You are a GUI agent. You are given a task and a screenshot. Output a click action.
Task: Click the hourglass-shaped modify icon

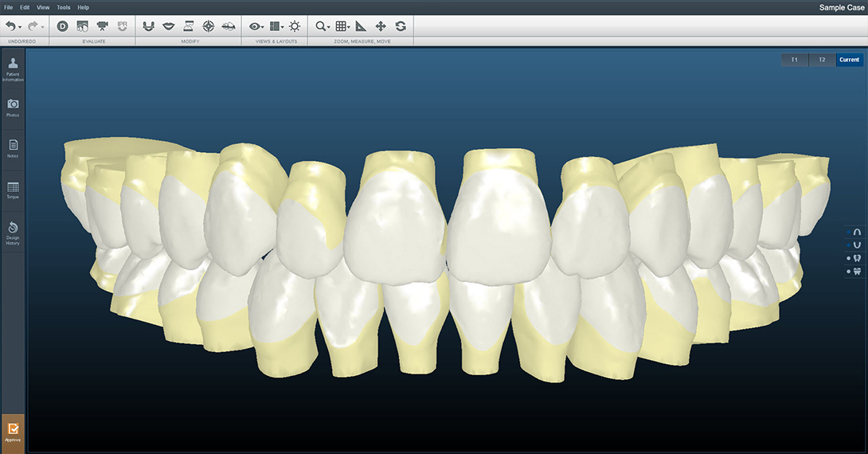pos(189,26)
